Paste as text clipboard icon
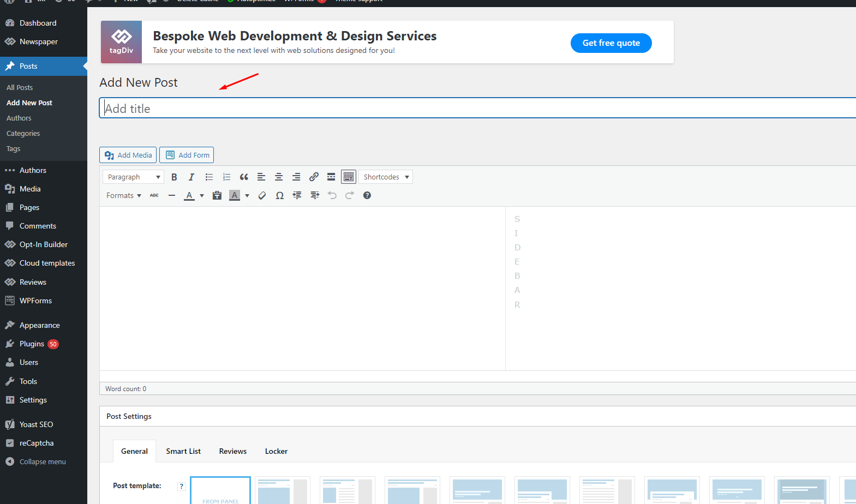 point(217,195)
